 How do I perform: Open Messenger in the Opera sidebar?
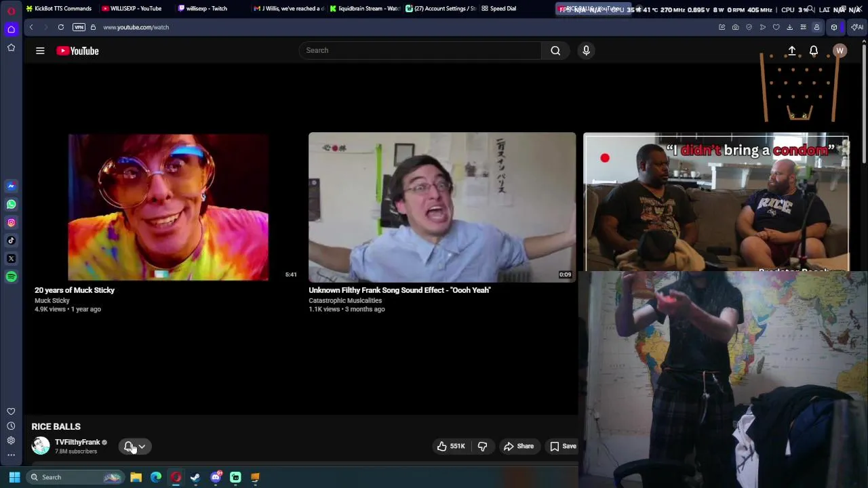pos(11,186)
